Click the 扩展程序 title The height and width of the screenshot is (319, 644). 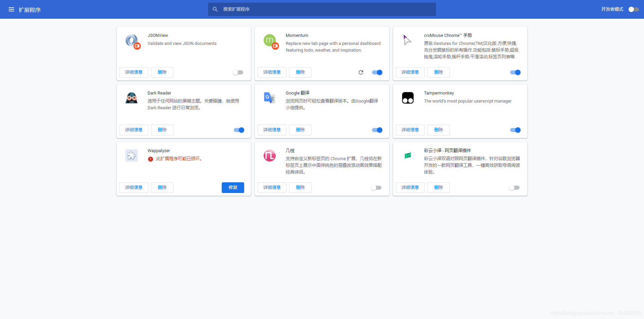pyautogui.click(x=30, y=10)
